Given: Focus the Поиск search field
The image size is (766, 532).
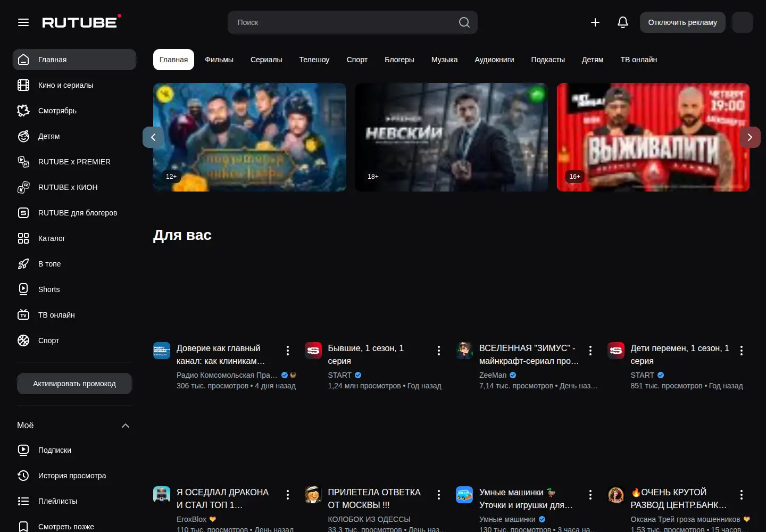Looking at the screenshot, I should pos(346,22).
